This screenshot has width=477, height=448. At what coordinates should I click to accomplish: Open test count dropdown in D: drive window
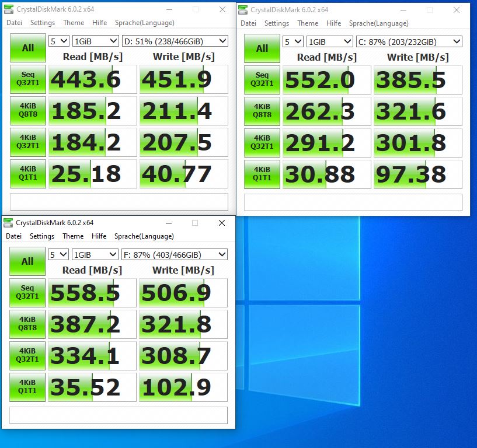[x=59, y=41]
